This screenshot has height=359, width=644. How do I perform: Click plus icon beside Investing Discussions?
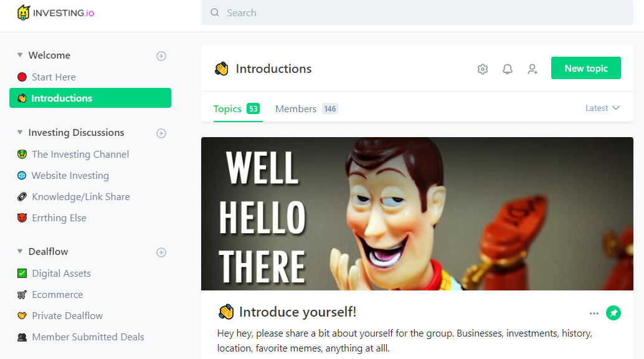tap(161, 133)
